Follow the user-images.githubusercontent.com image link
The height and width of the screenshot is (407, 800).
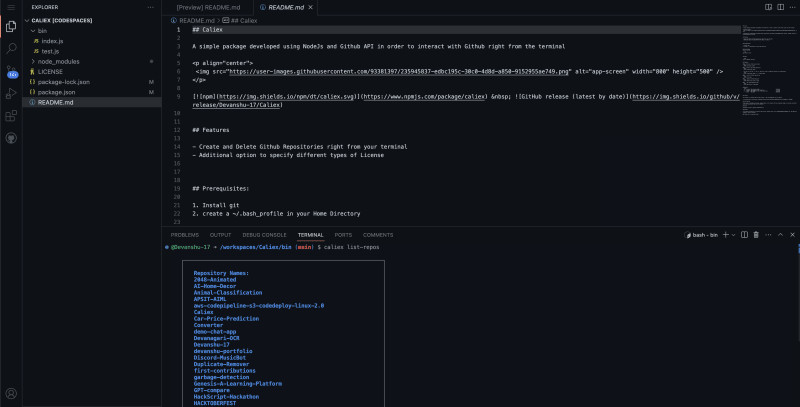pos(398,71)
